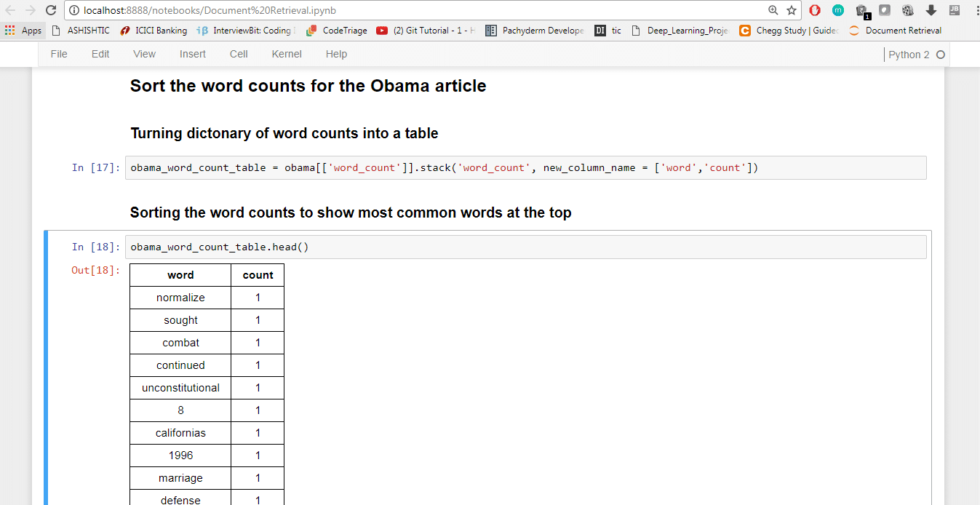This screenshot has width=980, height=505.
Task: Click the 'marriage' table cell
Action: [x=180, y=478]
